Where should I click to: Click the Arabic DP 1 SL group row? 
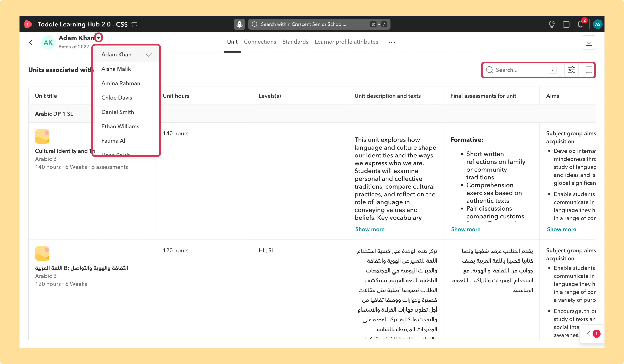coord(312,114)
